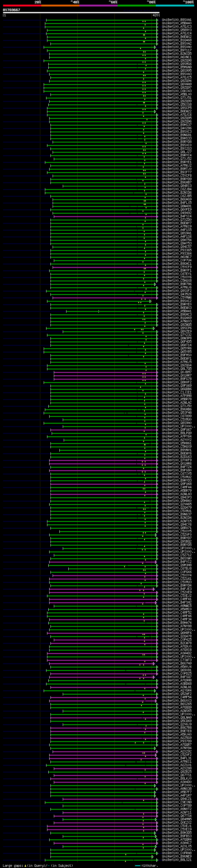
Task: Select label UniRef100_Q67TS1
Action: pos(176,775)
